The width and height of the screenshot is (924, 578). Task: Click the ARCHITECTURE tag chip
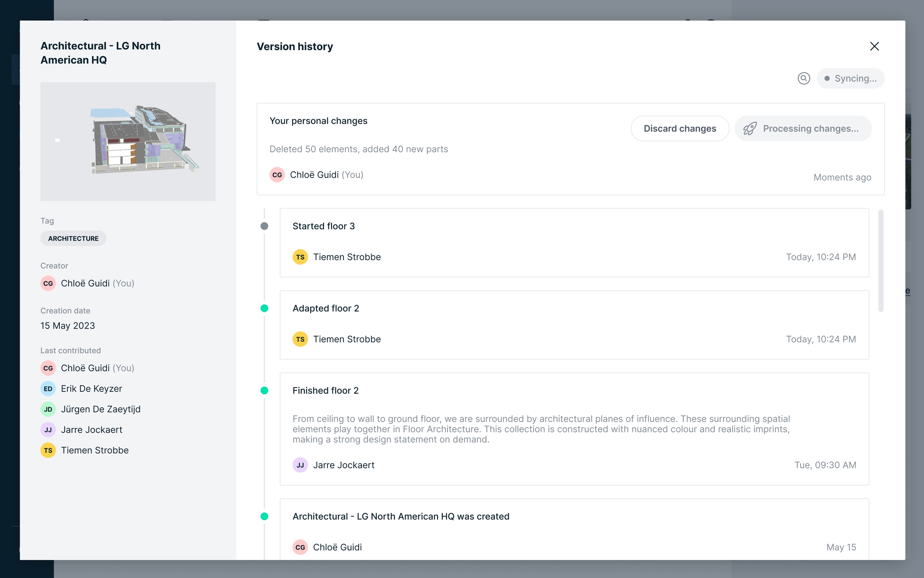tap(73, 238)
